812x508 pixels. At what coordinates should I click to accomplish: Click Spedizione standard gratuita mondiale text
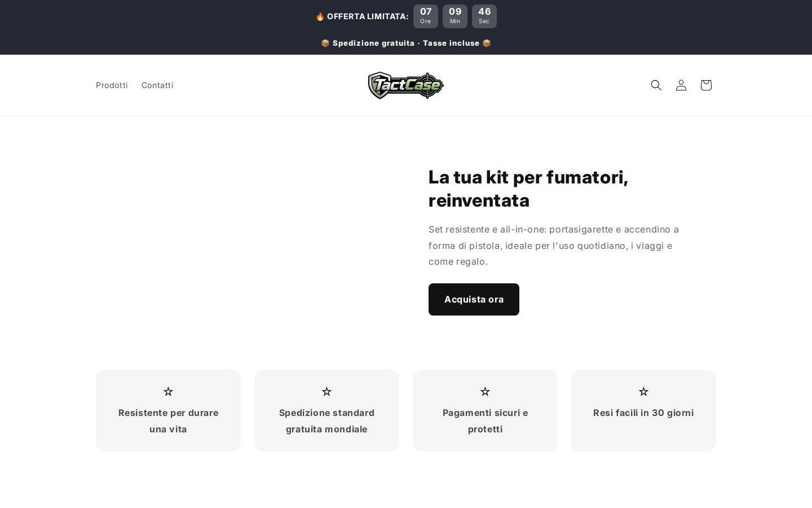[326, 421]
